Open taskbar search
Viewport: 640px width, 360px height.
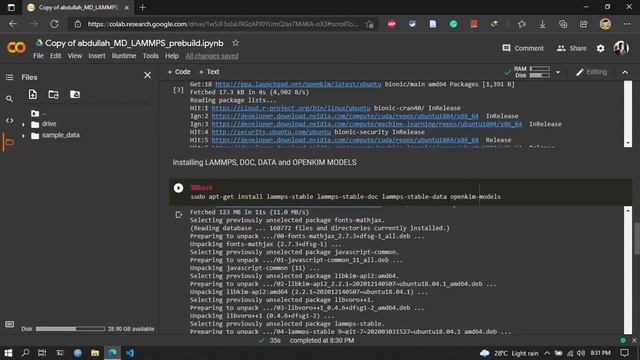(x=25, y=353)
